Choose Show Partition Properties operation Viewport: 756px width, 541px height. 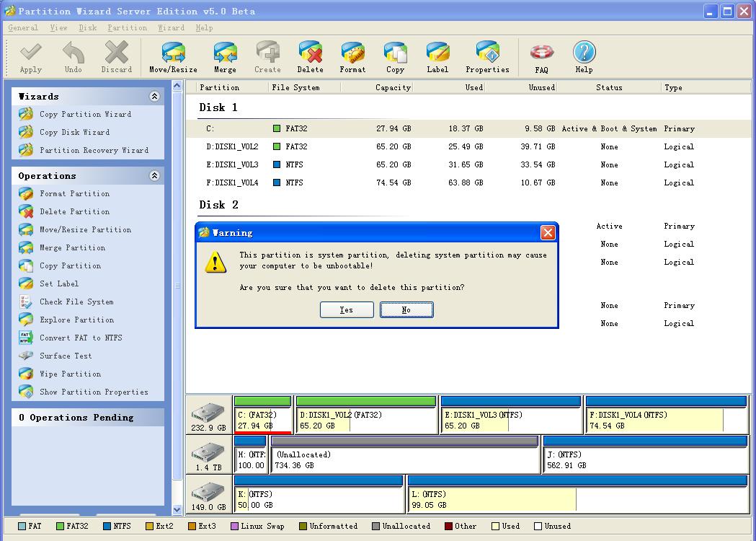click(x=94, y=392)
